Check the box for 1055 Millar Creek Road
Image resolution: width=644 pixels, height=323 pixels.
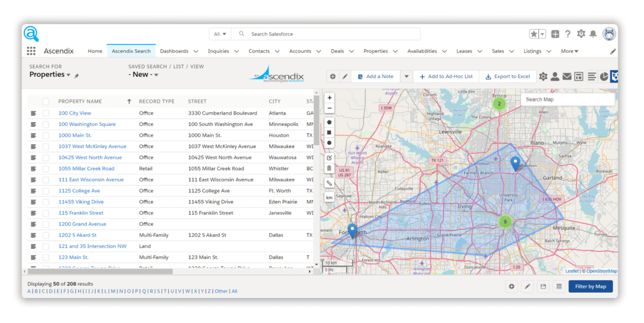coord(45,169)
